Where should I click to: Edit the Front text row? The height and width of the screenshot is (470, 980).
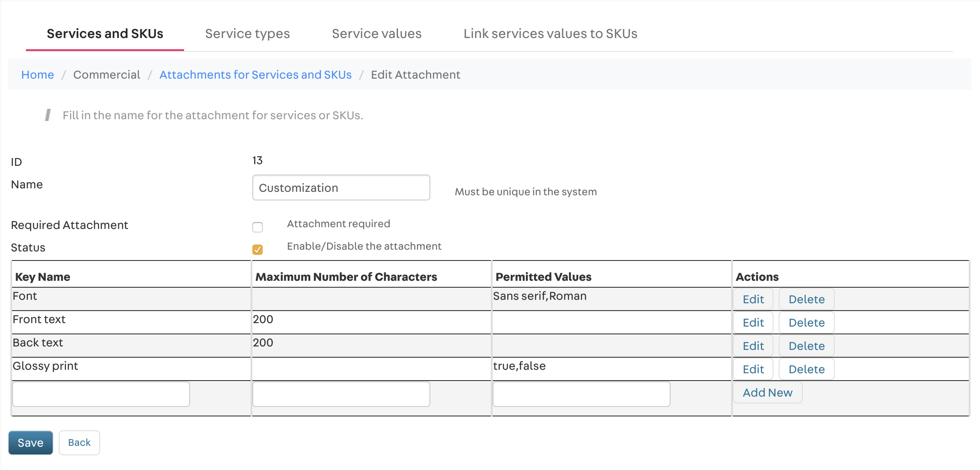tap(753, 323)
